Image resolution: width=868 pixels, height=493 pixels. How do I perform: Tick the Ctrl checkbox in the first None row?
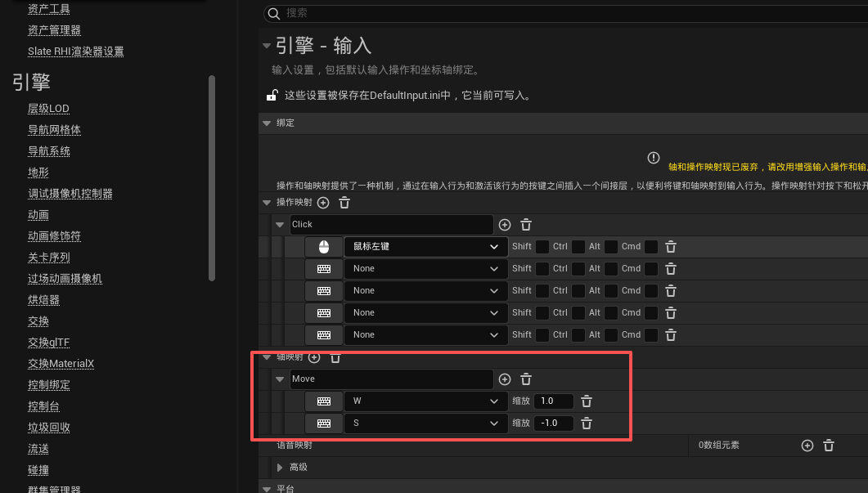(578, 269)
